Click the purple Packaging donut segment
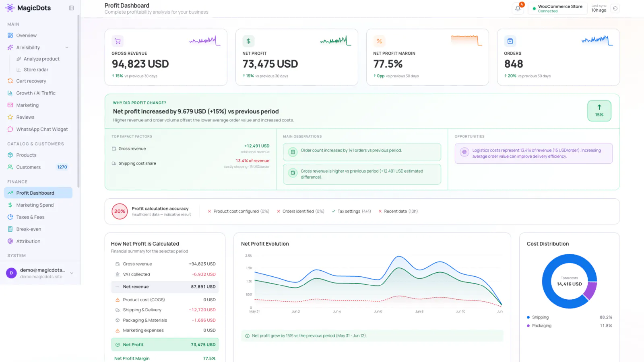Image resolution: width=644 pixels, height=362 pixels. pyautogui.click(x=590, y=291)
